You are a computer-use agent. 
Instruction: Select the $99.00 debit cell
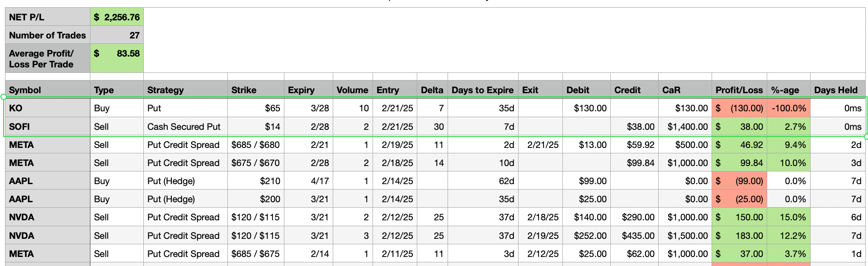pos(586,181)
